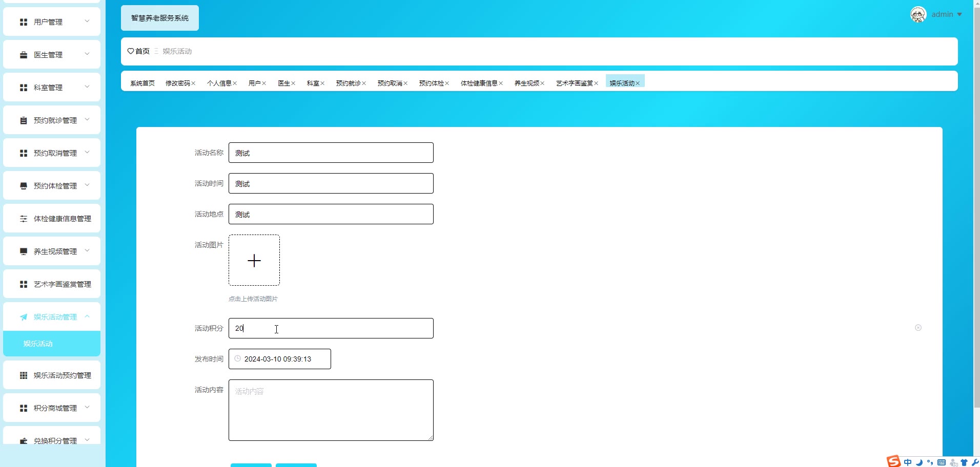Close the 修改密码 tab

point(193,83)
